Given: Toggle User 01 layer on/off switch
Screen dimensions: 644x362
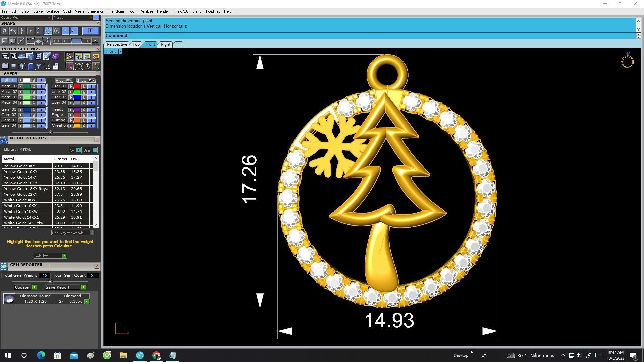Looking at the screenshot, I should [x=92, y=86].
